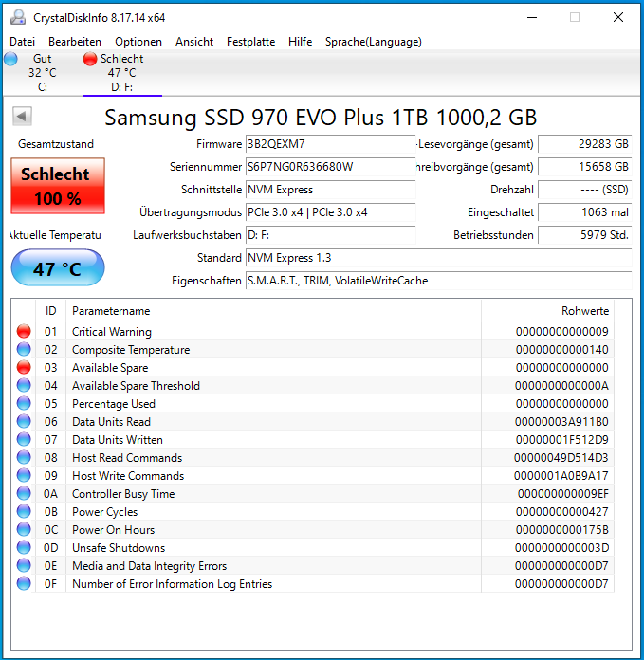The width and height of the screenshot is (644, 660).
Task: Click the Lesevorgänge value 29283 GB
Action: tap(584, 144)
